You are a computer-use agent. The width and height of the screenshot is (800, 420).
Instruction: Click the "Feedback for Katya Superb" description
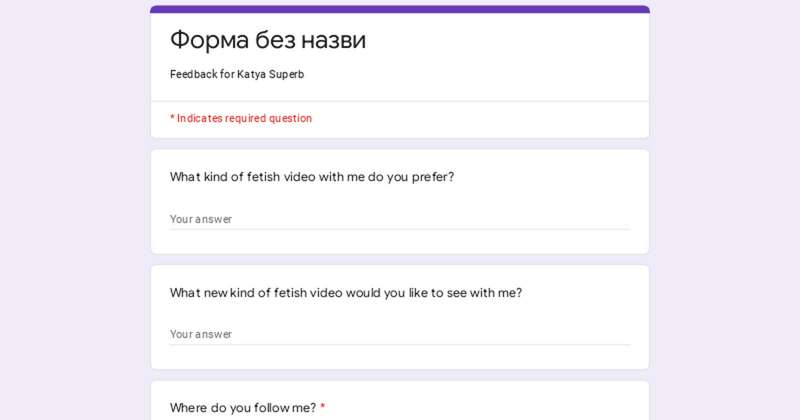point(237,74)
